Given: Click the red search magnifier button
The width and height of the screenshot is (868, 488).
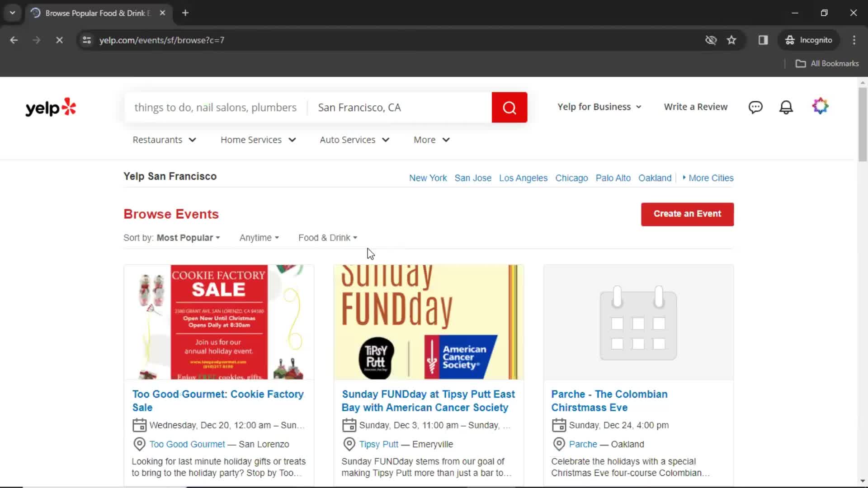Looking at the screenshot, I should tap(509, 108).
